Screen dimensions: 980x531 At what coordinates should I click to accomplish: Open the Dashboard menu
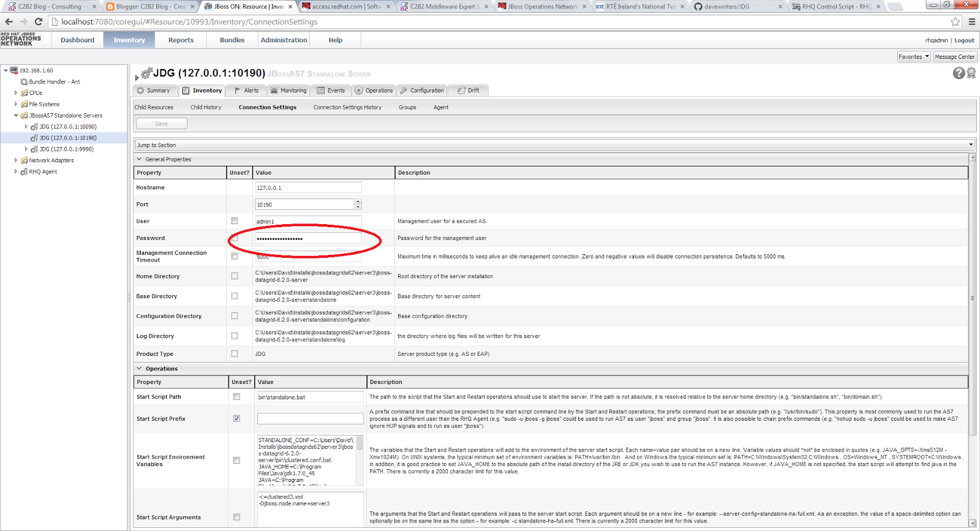coord(77,40)
